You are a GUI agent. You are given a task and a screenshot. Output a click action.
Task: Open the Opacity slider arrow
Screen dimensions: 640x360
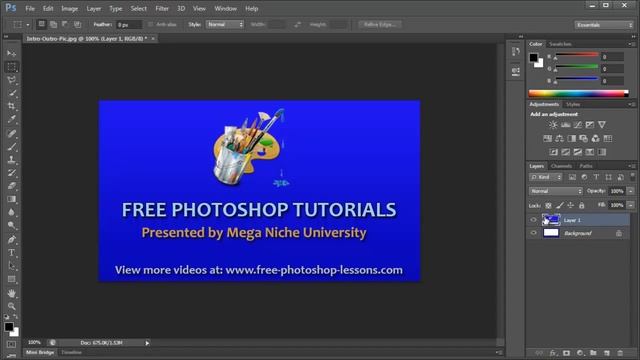click(631, 191)
